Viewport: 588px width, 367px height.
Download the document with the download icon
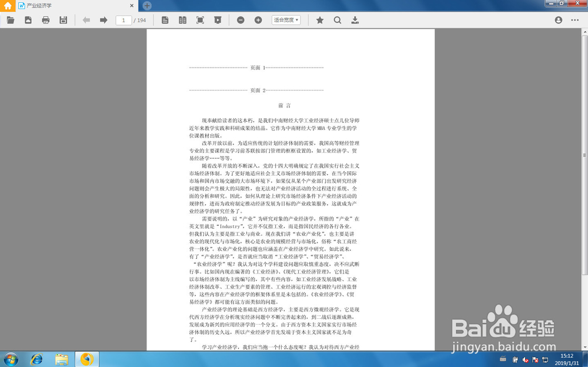(x=355, y=19)
